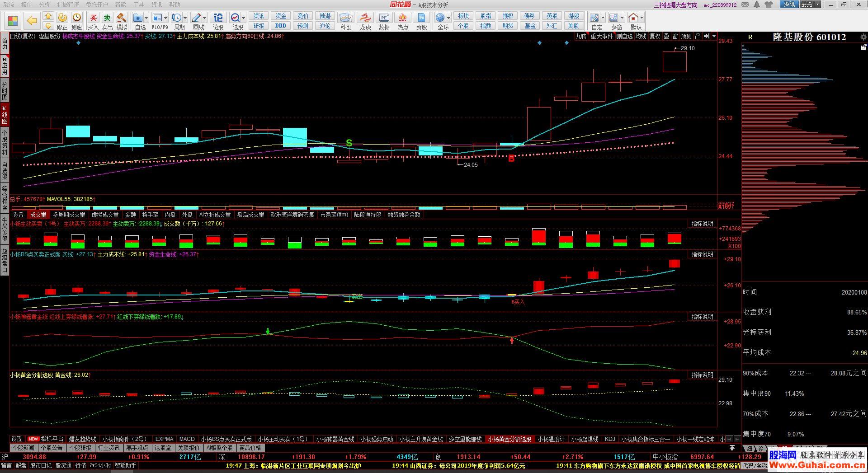Toggle the 均线 moving average display
The width and height of the screenshot is (868, 473).
pyautogui.click(x=641, y=37)
